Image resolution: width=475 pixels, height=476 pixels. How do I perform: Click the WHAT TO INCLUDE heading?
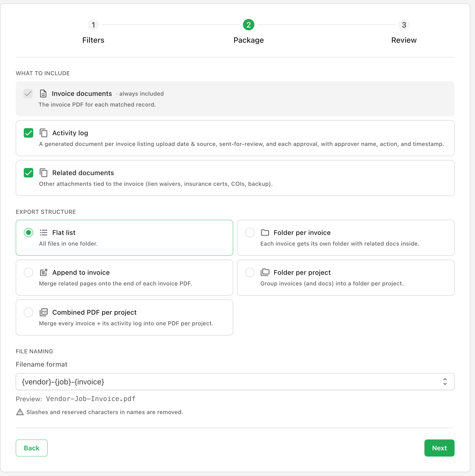(x=43, y=73)
